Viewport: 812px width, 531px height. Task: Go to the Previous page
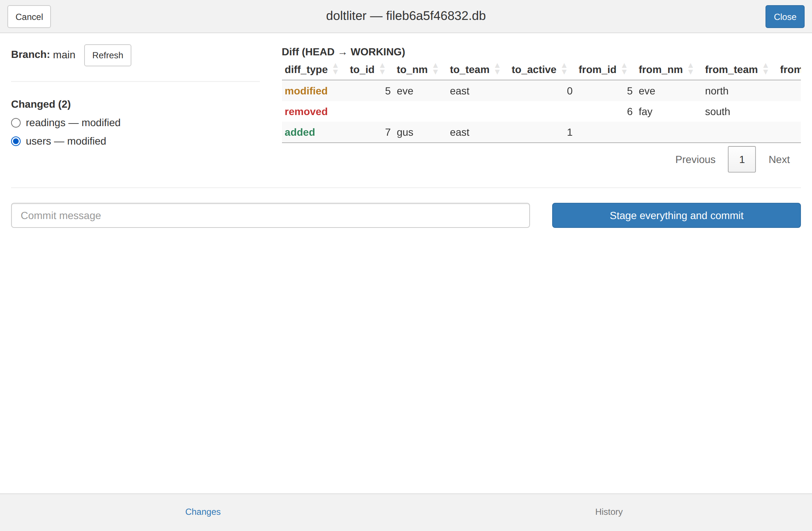coord(695,159)
